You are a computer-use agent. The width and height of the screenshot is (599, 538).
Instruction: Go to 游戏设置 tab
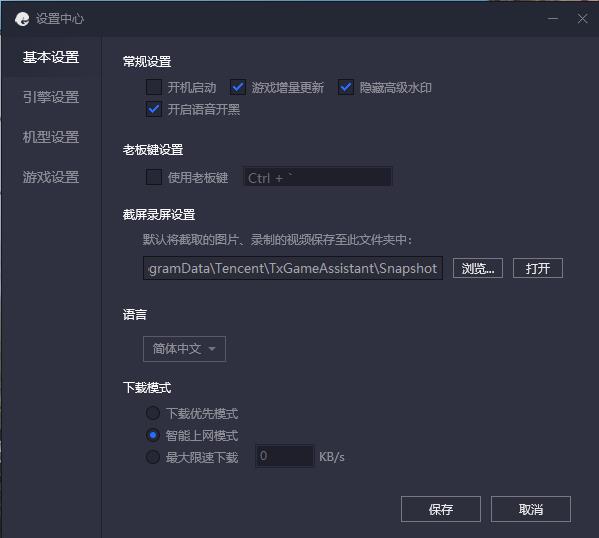51,177
